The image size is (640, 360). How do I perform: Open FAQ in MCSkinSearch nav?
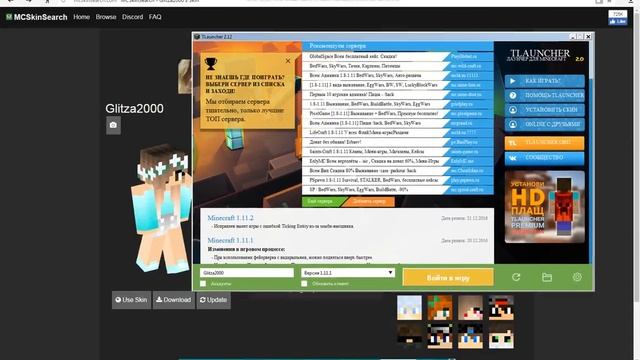155,17
